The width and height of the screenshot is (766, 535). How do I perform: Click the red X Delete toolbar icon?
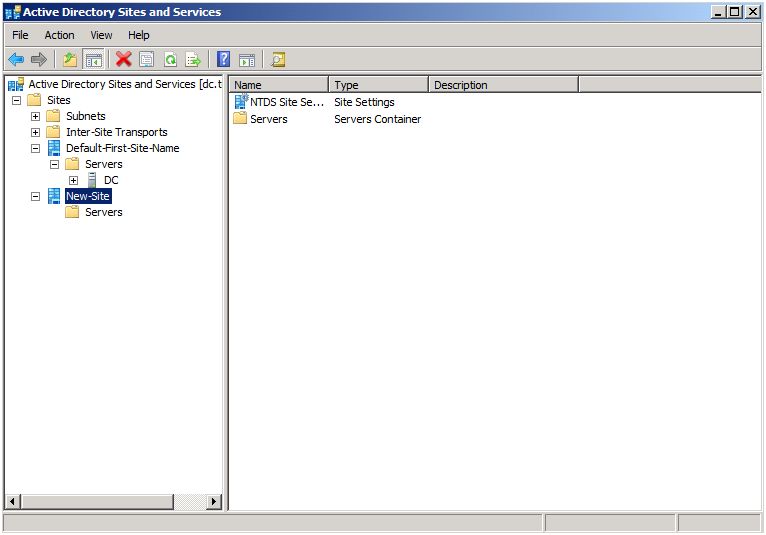124,60
